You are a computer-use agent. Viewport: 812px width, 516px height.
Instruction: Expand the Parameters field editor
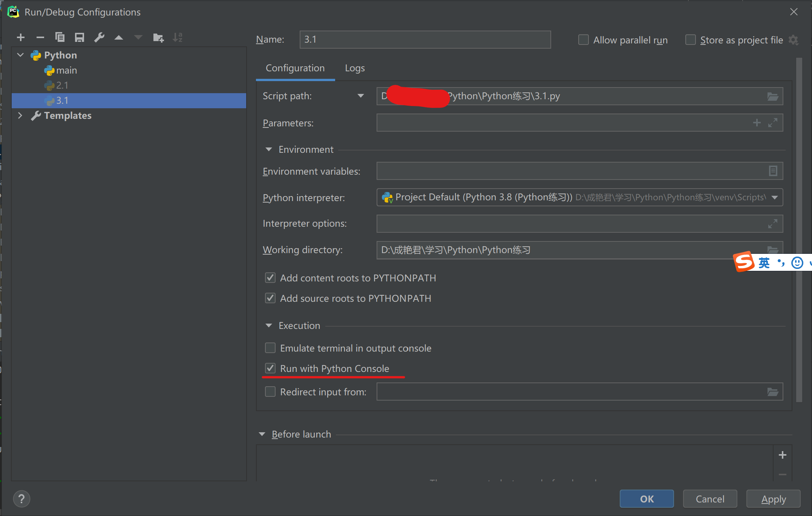point(772,123)
